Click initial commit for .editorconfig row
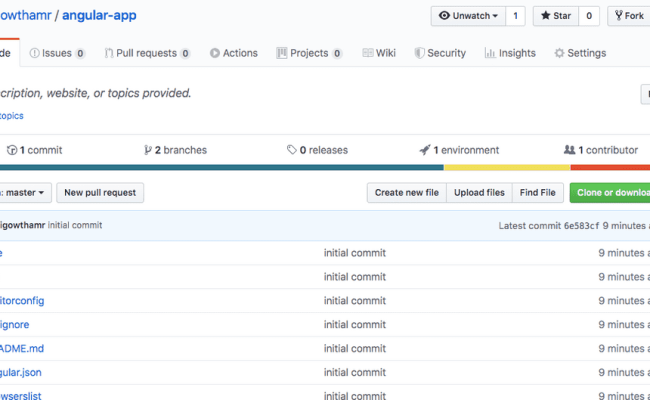650x400 pixels. (355, 301)
